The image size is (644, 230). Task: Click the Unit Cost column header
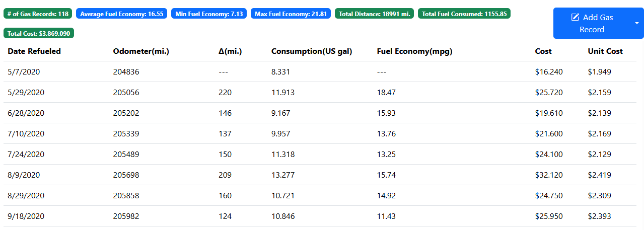[x=605, y=51]
